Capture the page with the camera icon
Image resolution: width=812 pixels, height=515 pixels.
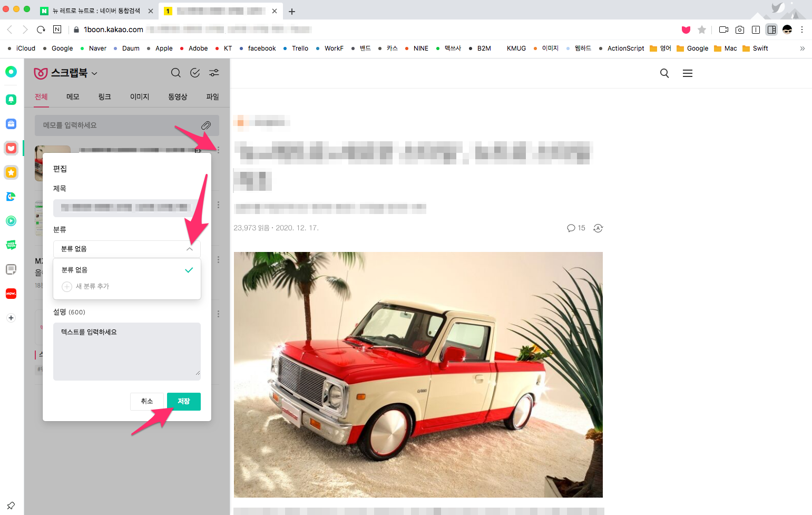pyautogui.click(x=740, y=30)
